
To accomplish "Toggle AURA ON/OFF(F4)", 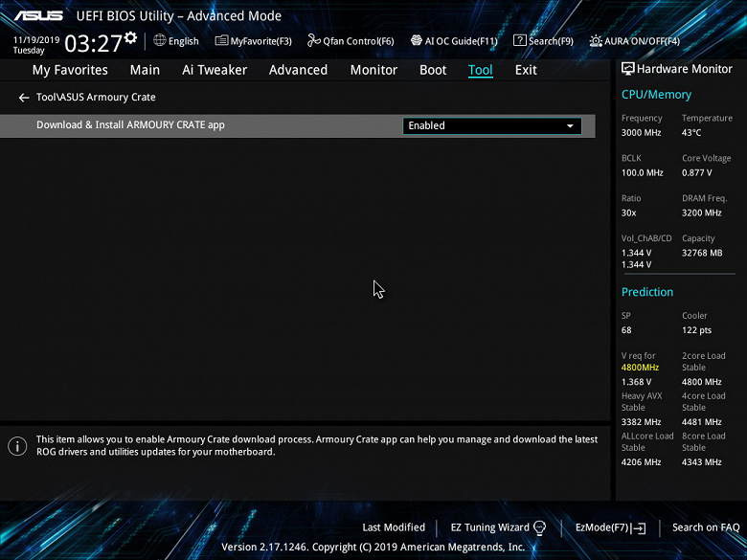I will coord(643,41).
